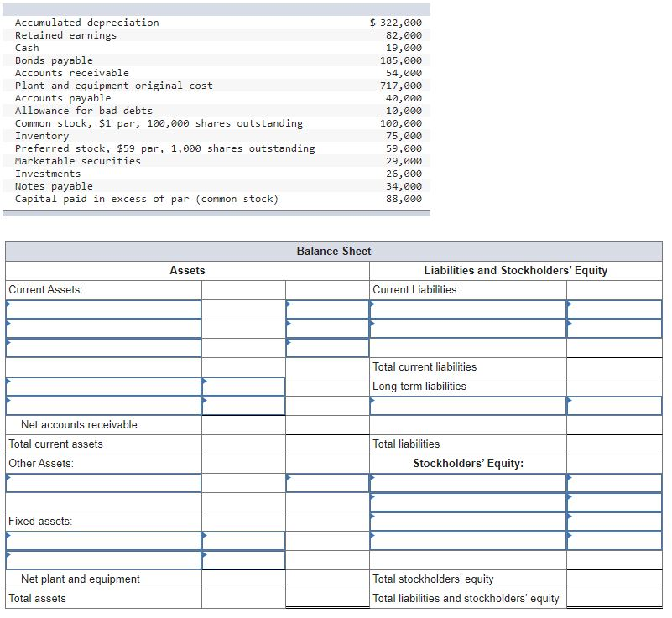Click the 'Assets' column heading
This screenshot has height=618, width=672.
click(x=187, y=270)
